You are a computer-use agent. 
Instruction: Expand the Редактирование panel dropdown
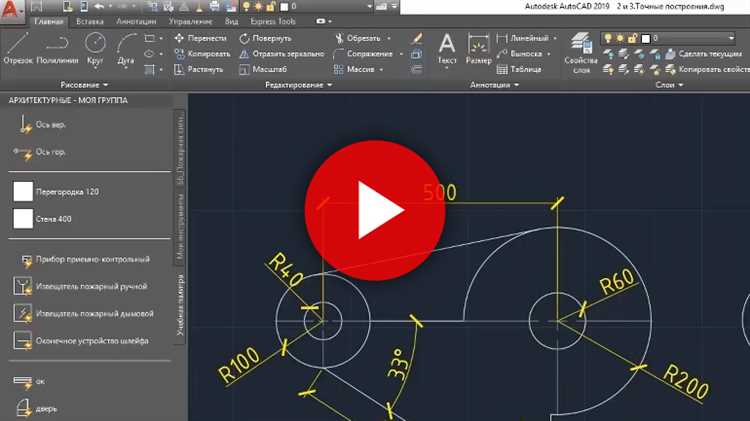(300, 86)
